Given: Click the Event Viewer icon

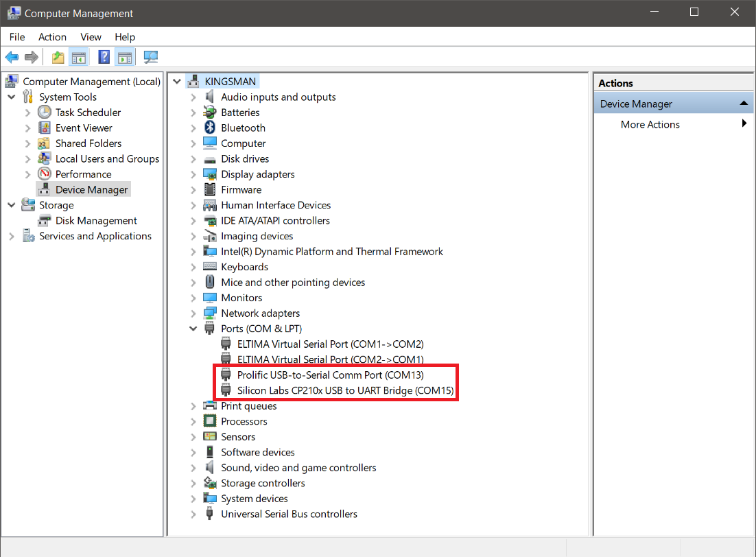Looking at the screenshot, I should coord(45,128).
